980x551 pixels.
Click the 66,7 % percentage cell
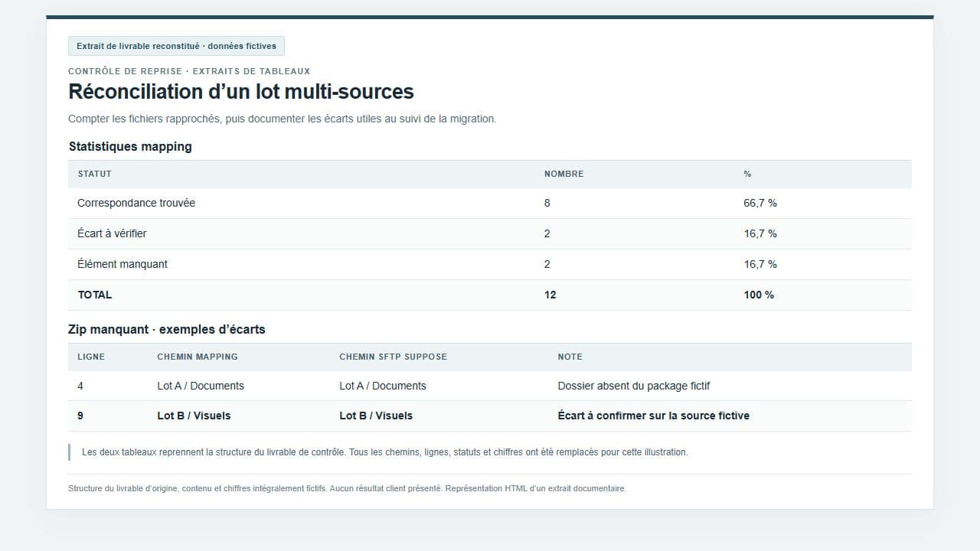tap(760, 203)
